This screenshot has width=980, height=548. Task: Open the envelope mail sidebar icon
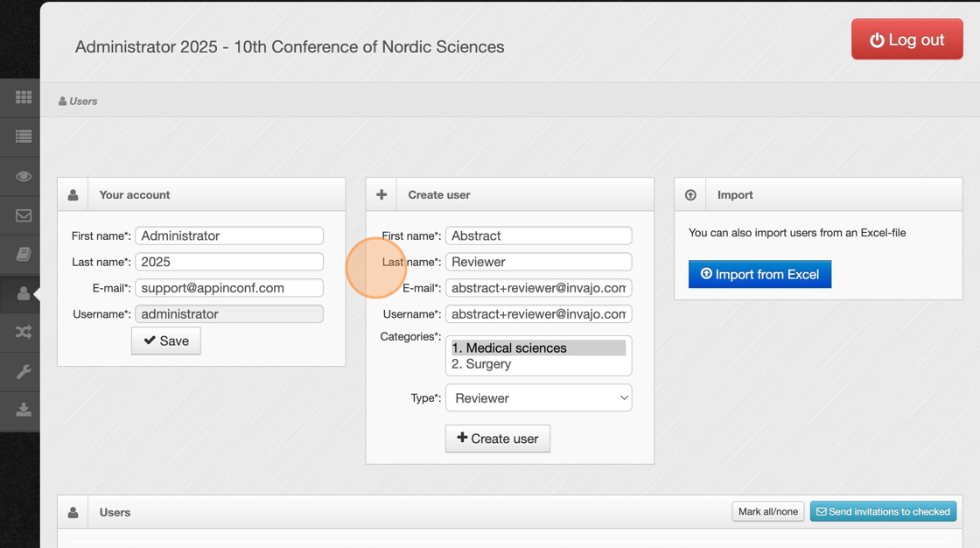tap(24, 215)
